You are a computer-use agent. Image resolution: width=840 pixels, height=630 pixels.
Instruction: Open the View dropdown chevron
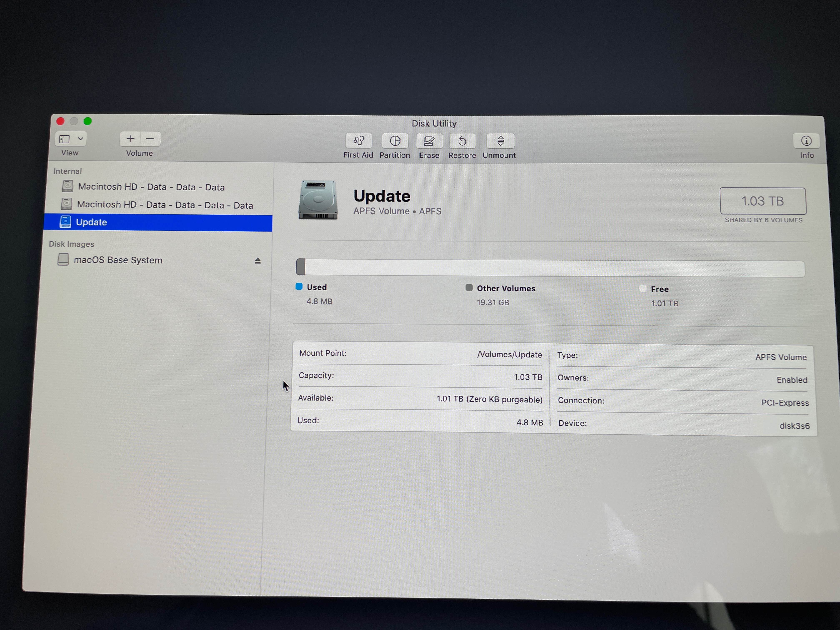coord(80,139)
